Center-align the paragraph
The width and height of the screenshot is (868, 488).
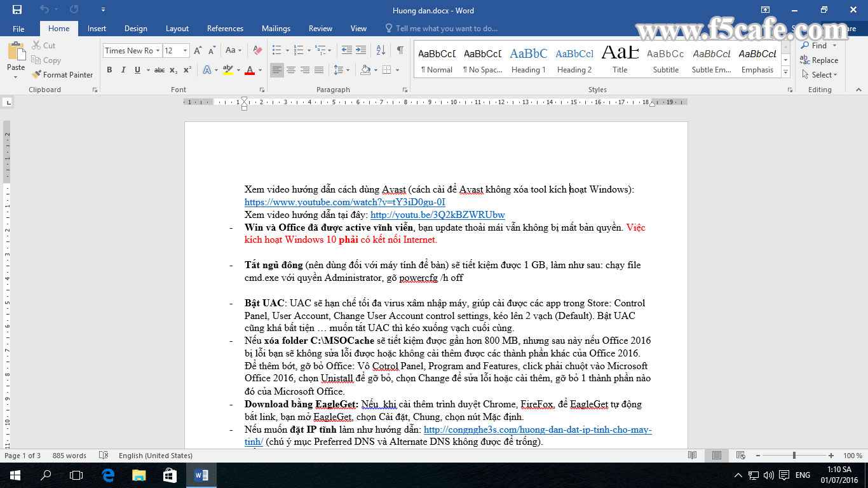point(291,70)
